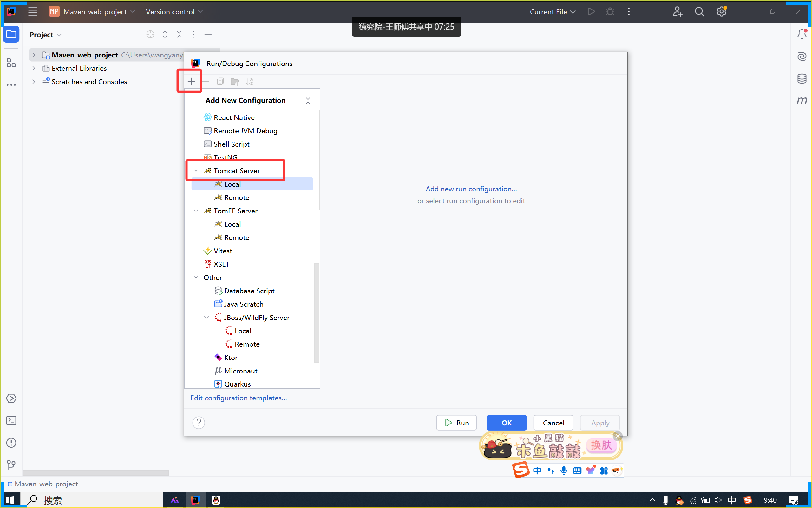Click the Select Opened File crosshair icon
The image size is (812, 508).
point(150,34)
